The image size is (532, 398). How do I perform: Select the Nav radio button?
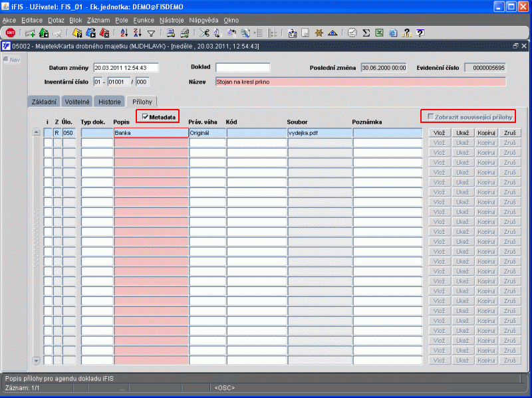[x=6, y=60]
